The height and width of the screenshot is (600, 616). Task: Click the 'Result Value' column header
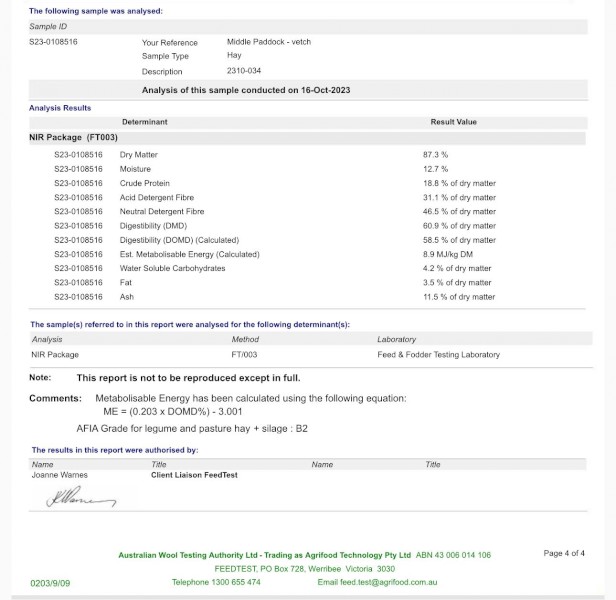tap(453, 122)
